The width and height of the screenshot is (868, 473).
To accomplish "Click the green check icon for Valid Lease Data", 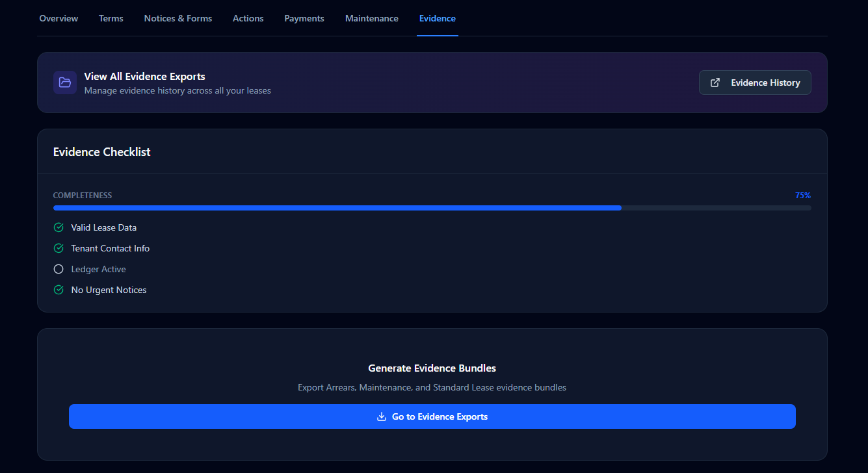I will tap(59, 227).
